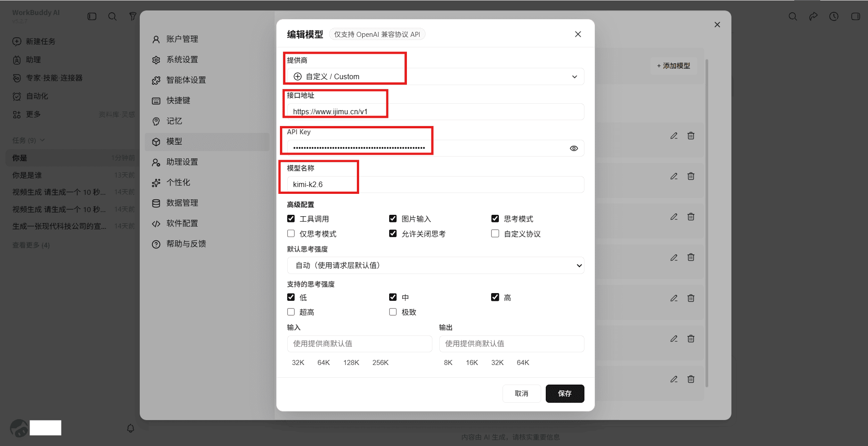Viewport: 868px width, 446px height.
Task: Click 新建任务 in sidebar
Action: point(34,41)
